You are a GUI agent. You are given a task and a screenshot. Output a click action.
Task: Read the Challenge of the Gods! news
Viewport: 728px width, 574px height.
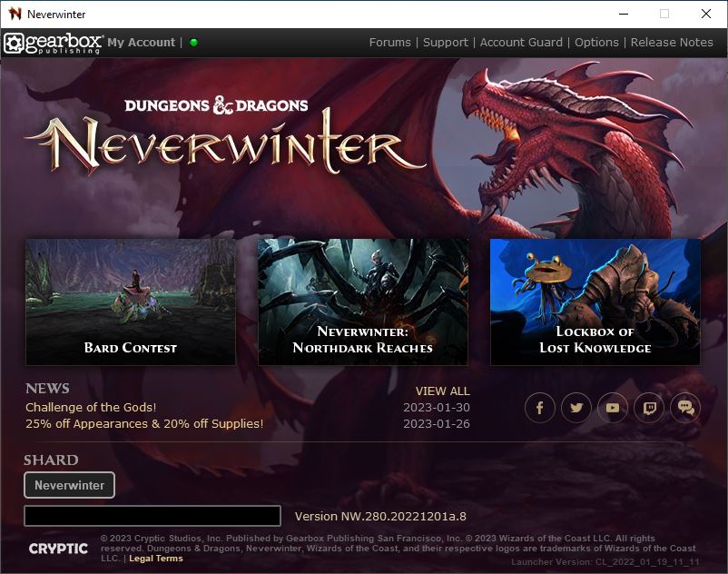pyautogui.click(x=91, y=407)
